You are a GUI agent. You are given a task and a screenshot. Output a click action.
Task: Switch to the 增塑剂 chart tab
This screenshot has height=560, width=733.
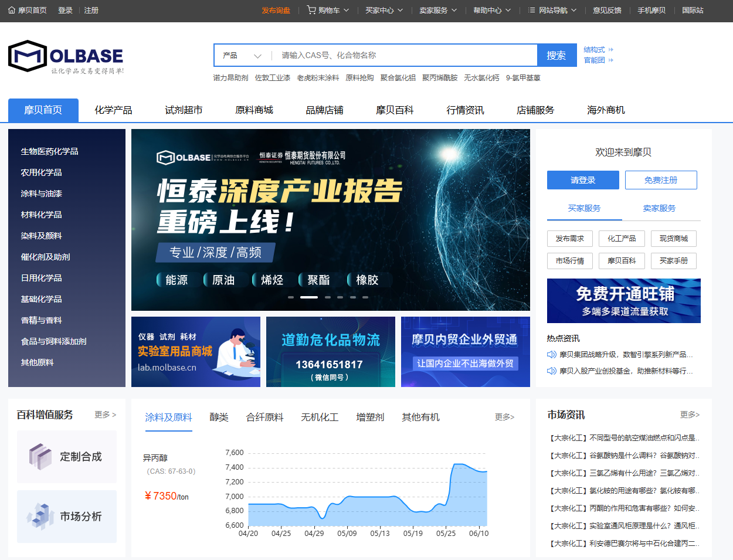pyautogui.click(x=370, y=417)
